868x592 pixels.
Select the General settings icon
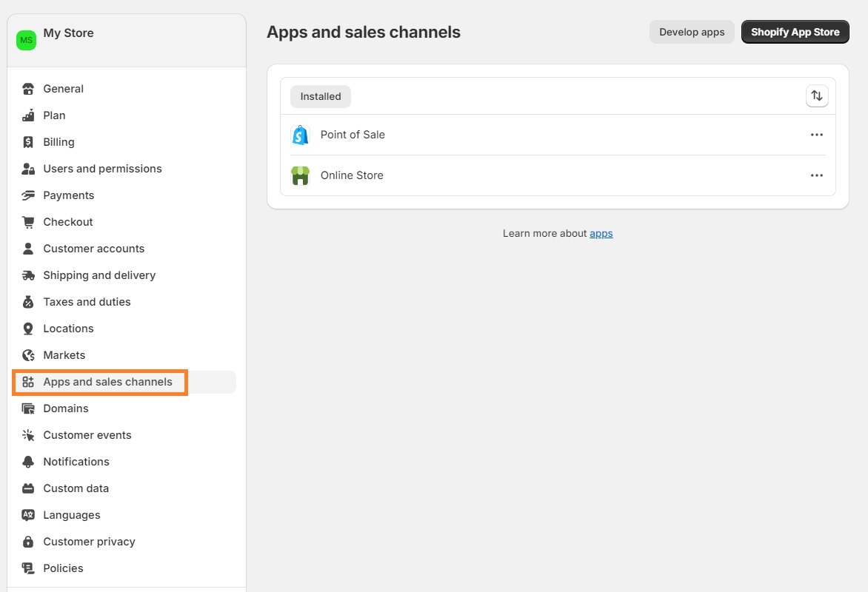tap(28, 88)
